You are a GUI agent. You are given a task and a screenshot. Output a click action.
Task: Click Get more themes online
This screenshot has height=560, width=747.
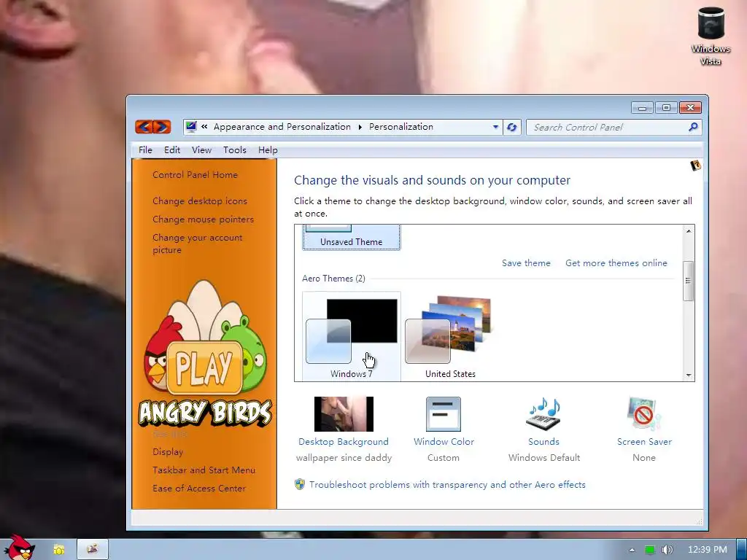click(616, 262)
